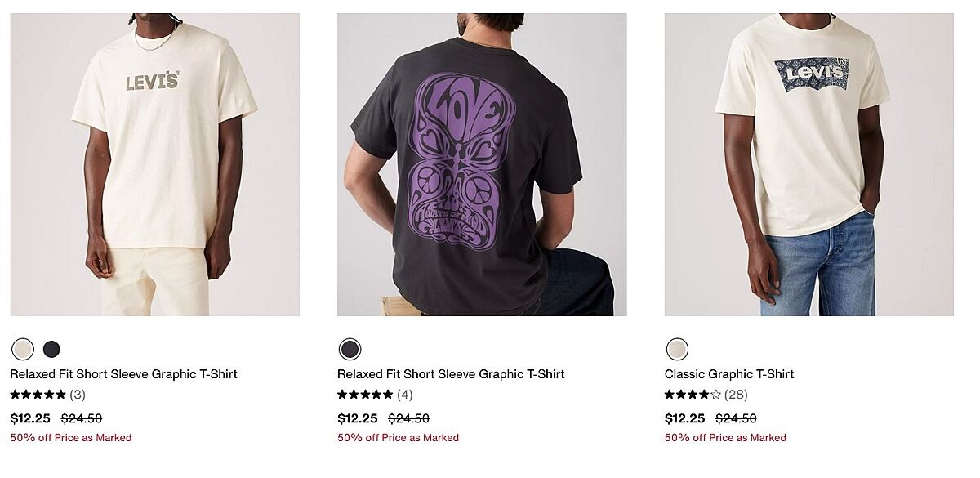Pick the cream swatch for Classic Graphic T-Shirt
The image size is (980, 478).
pyautogui.click(x=677, y=350)
